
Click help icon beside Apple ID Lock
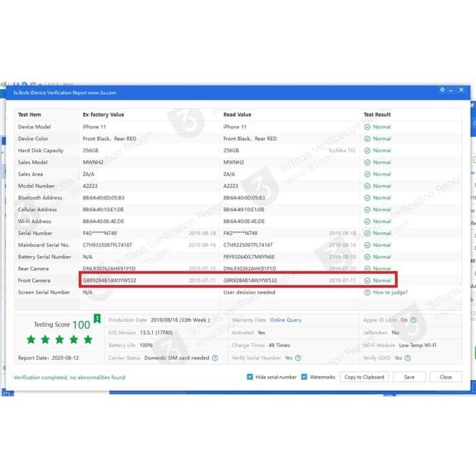[x=413, y=320]
